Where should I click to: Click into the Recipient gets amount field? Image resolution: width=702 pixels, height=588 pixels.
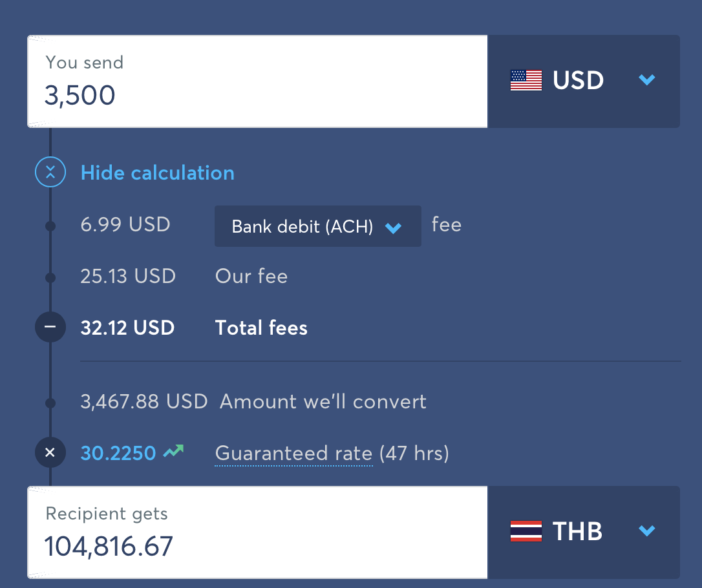click(x=257, y=532)
